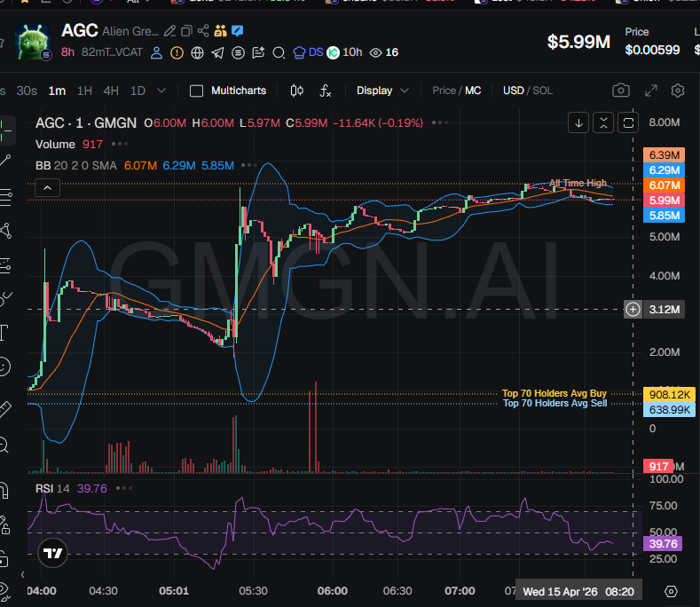
Task: Open the creator profile person icon
Action: 156,52
